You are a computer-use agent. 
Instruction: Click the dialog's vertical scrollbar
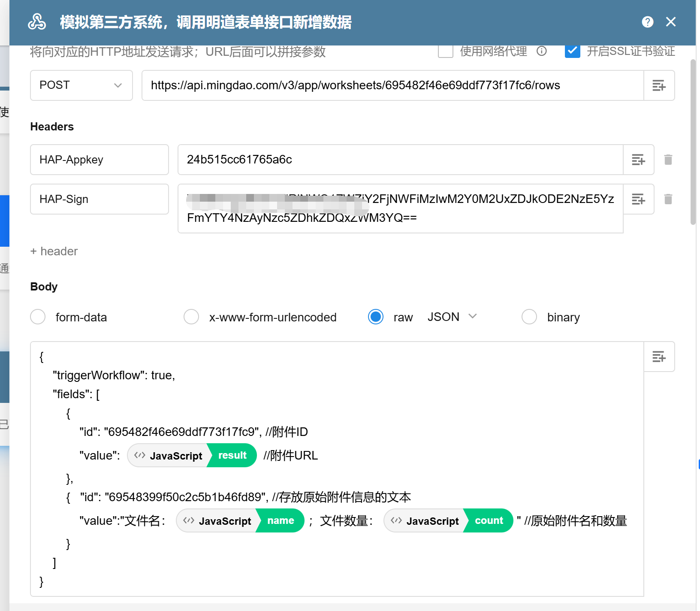click(693, 142)
